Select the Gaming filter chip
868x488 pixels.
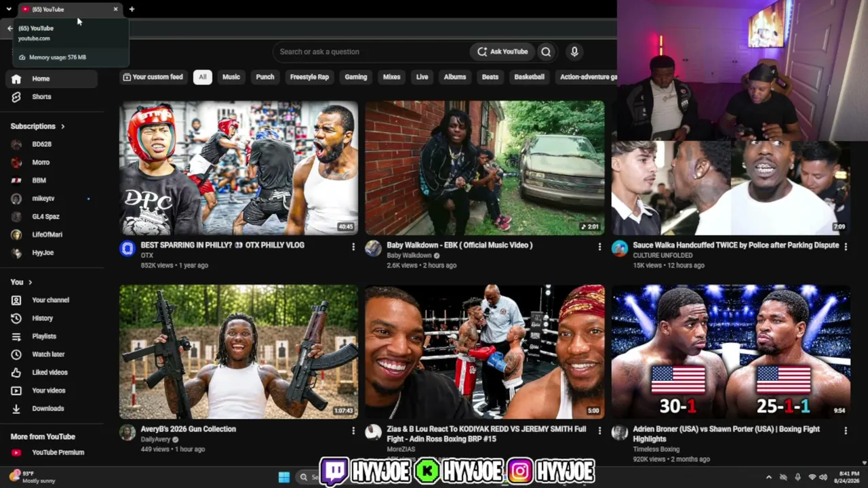coord(356,77)
